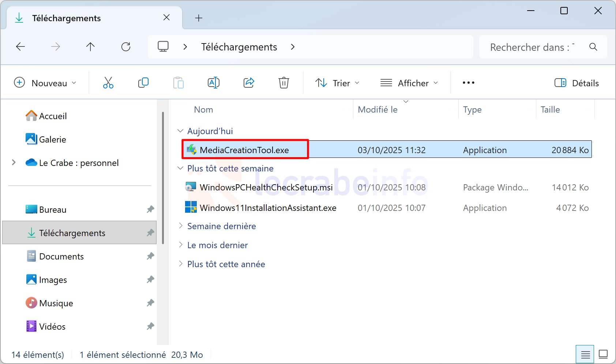This screenshot has width=616, height=364.
Task: Open the three-dots more options menu
Action: point(468,83)
